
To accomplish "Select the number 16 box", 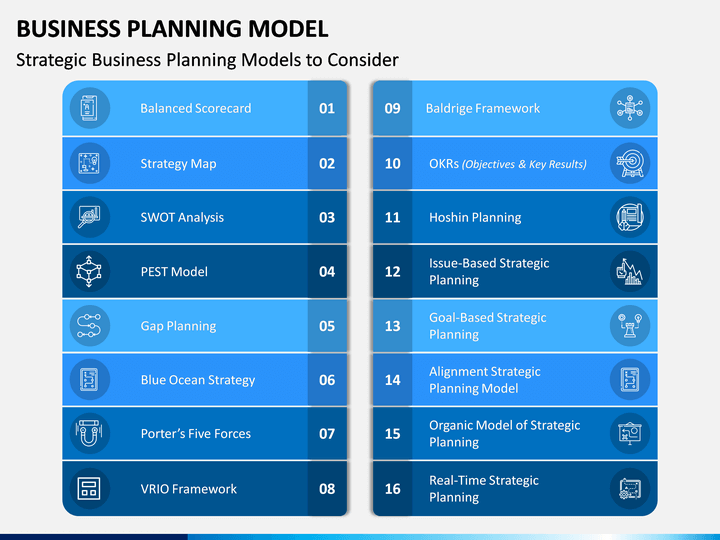I will pyautogui.click(x=393, y=489).
